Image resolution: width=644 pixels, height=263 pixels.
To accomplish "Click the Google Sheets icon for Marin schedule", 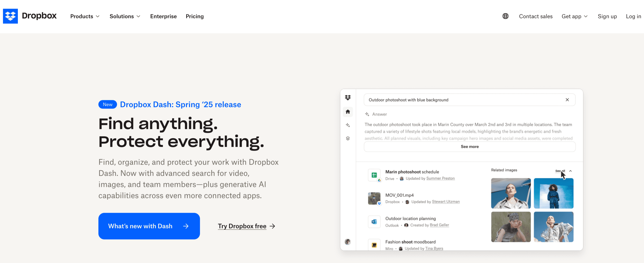I will 374,175.
